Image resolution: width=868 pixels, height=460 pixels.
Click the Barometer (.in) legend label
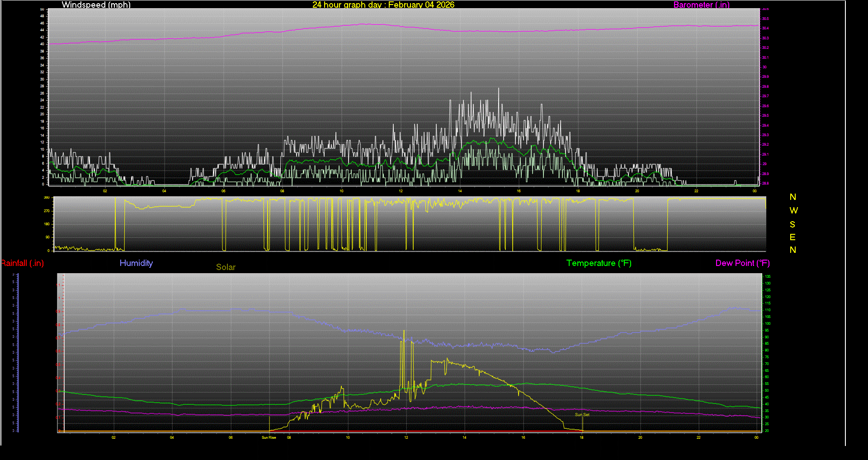pos(701,5)
